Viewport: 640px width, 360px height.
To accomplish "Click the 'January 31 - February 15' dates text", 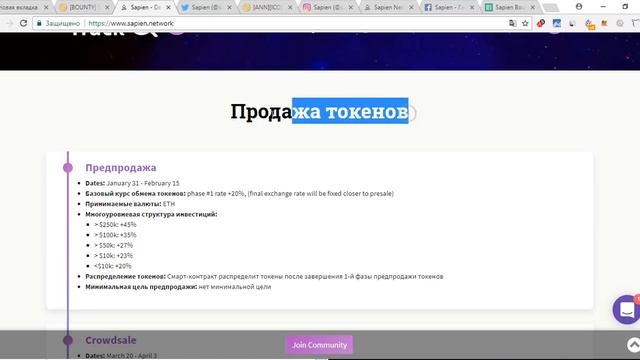I will [143, 183].
